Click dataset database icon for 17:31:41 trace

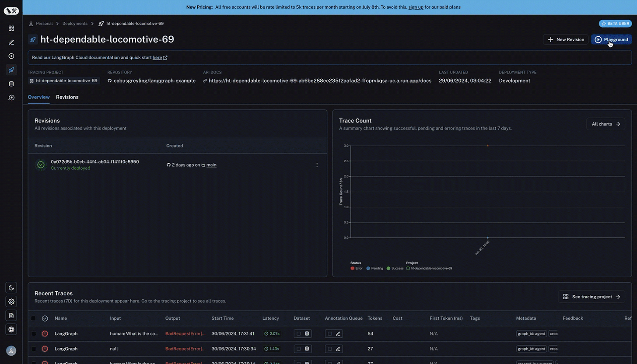tap(307, 334)
